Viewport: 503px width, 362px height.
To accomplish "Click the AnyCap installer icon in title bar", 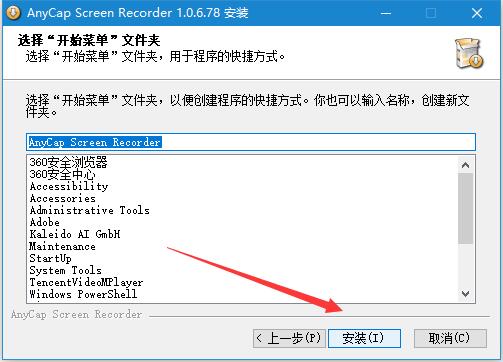I will click(x=13, y=13).
